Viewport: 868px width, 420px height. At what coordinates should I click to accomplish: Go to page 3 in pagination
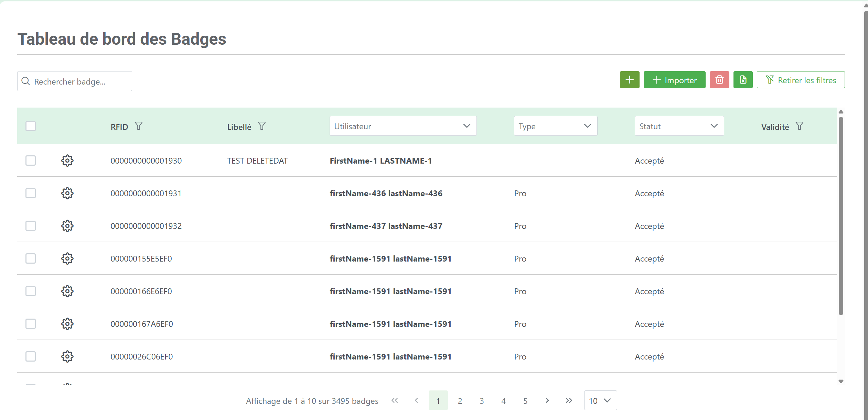(482, 401)
